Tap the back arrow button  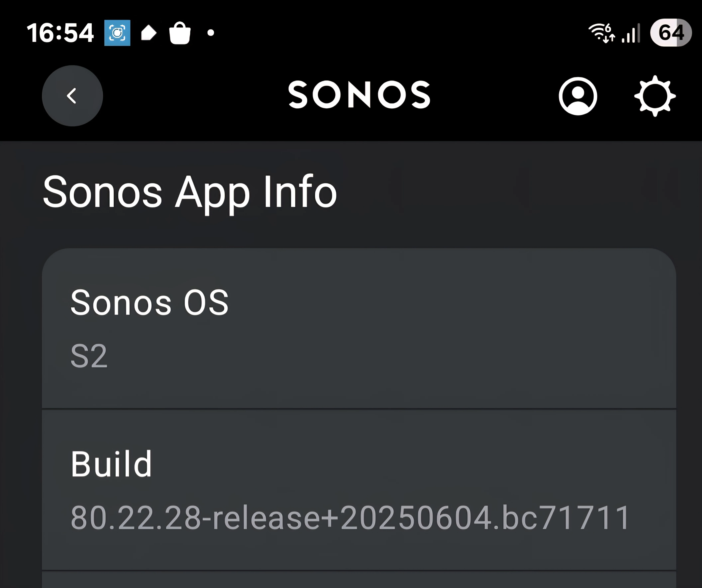tap(72, 96)
